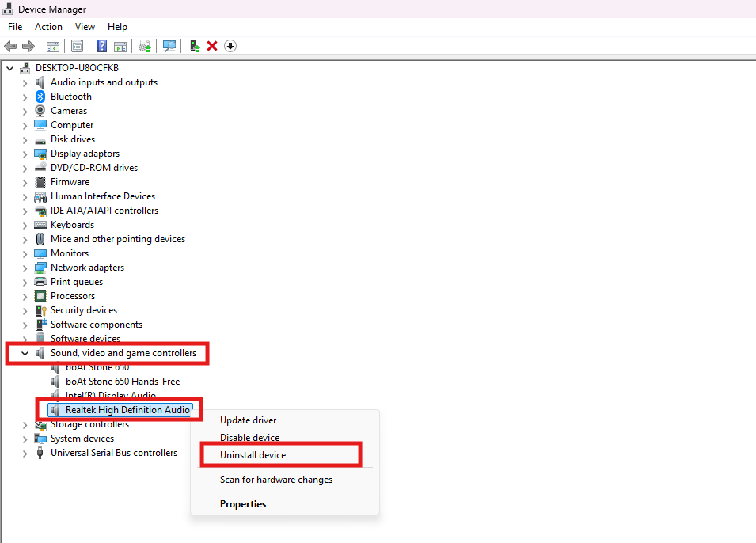756x543 pixels.
Task: Collapse the DESKTOP-U8OCFKB root node
Action: click(9, 69)
